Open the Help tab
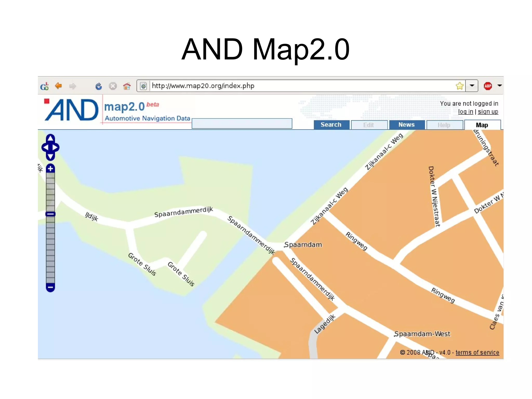This screenshot has width=532, height=399. 444,125
